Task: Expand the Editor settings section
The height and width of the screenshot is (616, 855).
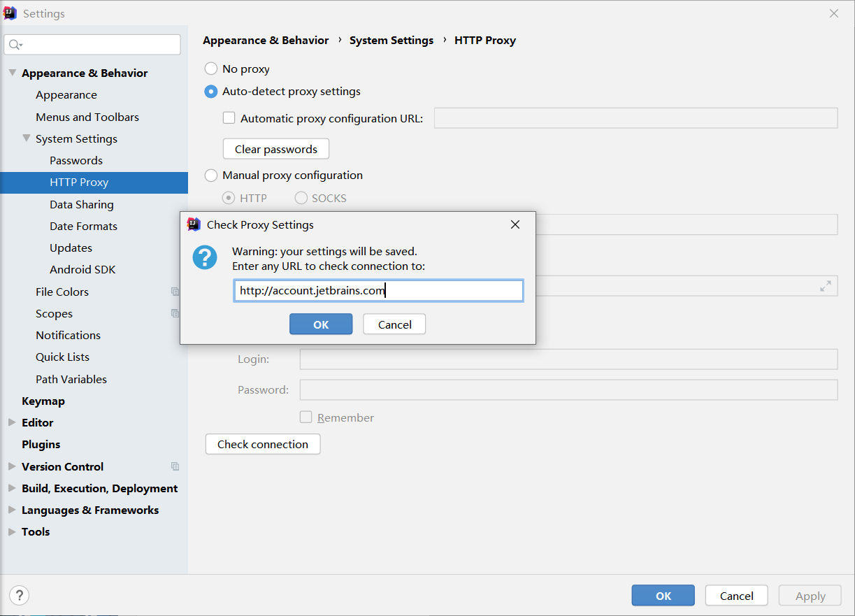Action: tap(11, 422)
